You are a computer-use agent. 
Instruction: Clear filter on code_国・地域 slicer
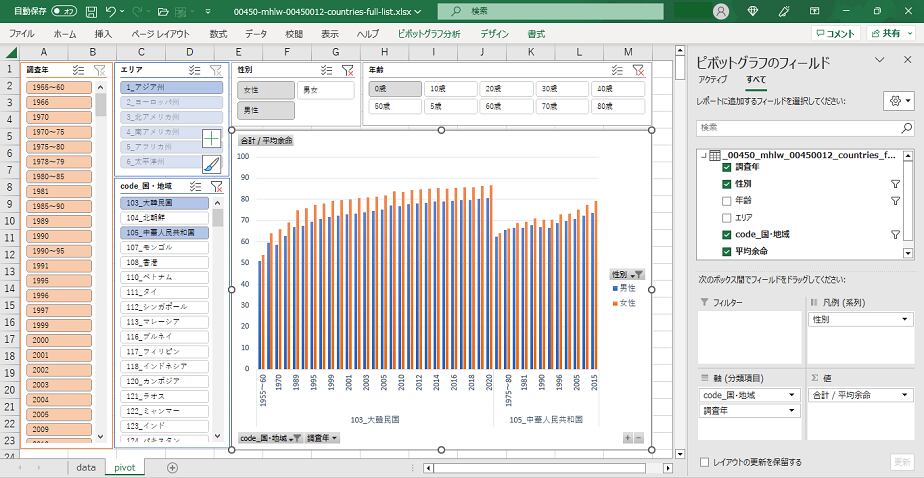tap(215, 186)
